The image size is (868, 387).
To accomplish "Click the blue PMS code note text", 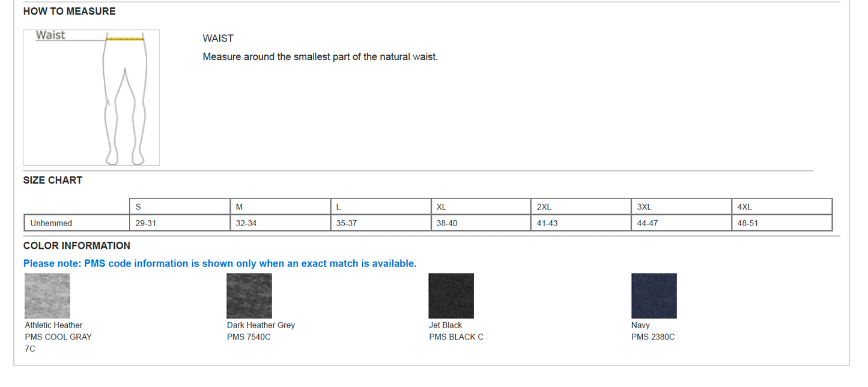I will tap(219, 263).
